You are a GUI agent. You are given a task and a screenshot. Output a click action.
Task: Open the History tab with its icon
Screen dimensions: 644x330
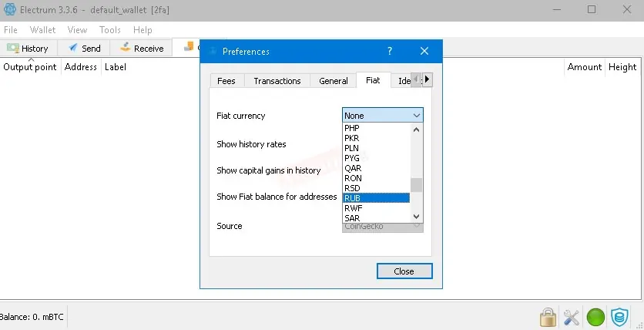[x=29, y=48]
